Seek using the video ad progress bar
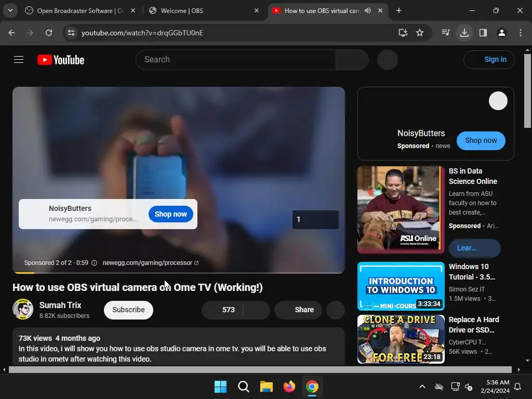Image resolution: width=532 pixels, height=399 pixels. click(179, 272)
